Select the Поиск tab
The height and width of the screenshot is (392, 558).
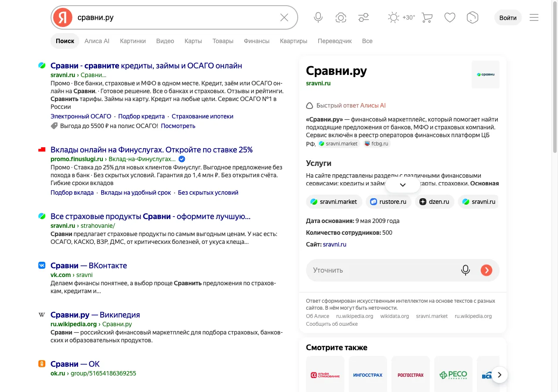click(x=65, y=41)
